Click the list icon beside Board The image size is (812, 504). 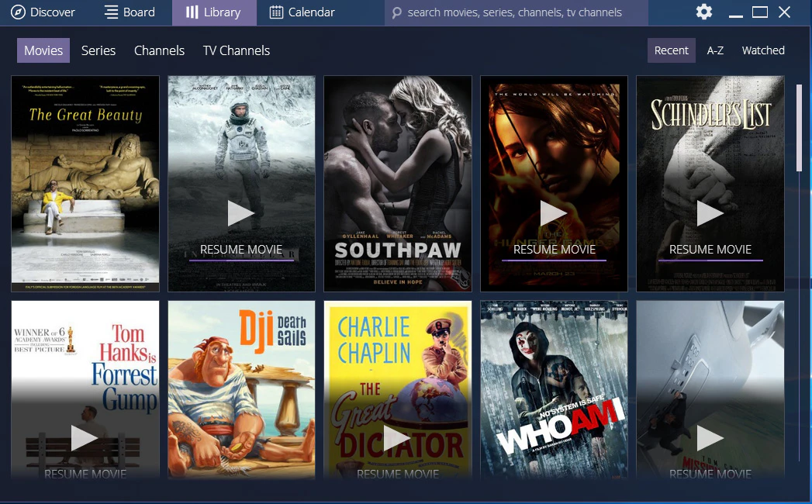[112, 12]
